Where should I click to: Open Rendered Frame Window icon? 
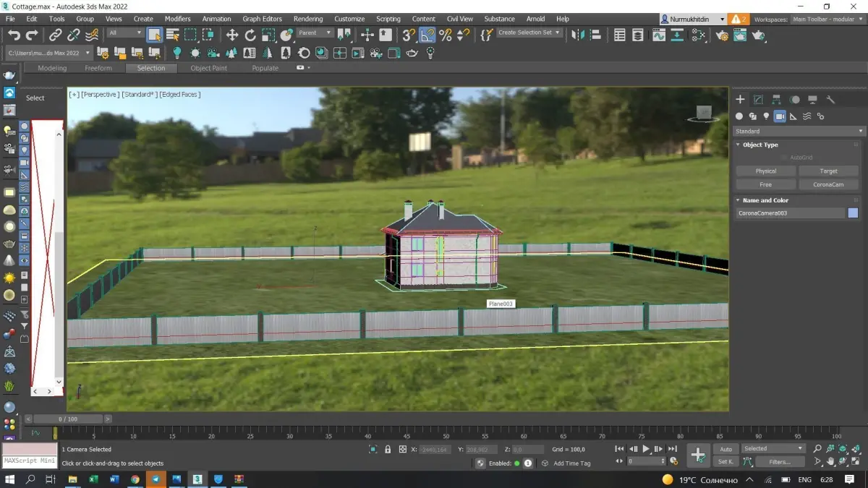[740, 35]
